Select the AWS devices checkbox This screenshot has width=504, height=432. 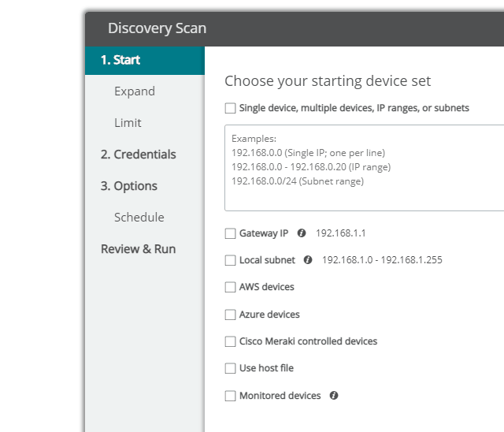(x=230, y=287)
